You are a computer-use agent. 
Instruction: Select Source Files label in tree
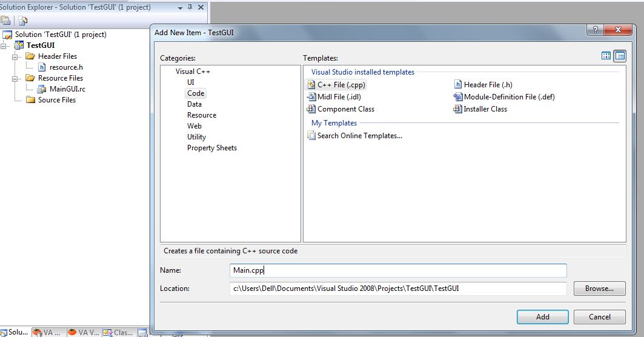(57, 99)
